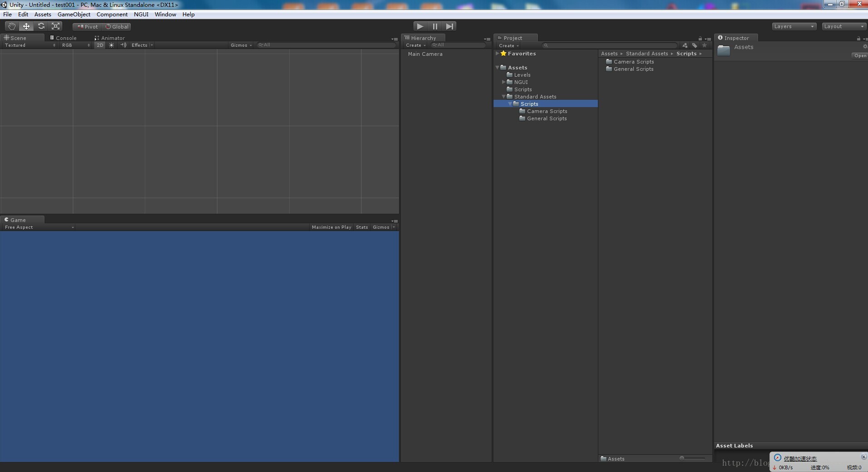868x472 pixels.
Task: Click the Inspector Open button
Action: click(x=860, y=56)
